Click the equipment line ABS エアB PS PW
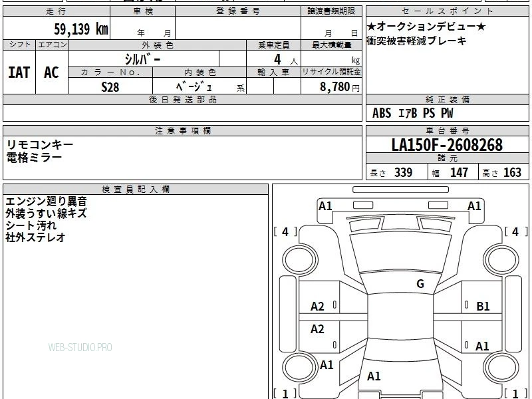The height and width of the screenshot is (399, 532). pyautogui.click(x=412, y=113)
